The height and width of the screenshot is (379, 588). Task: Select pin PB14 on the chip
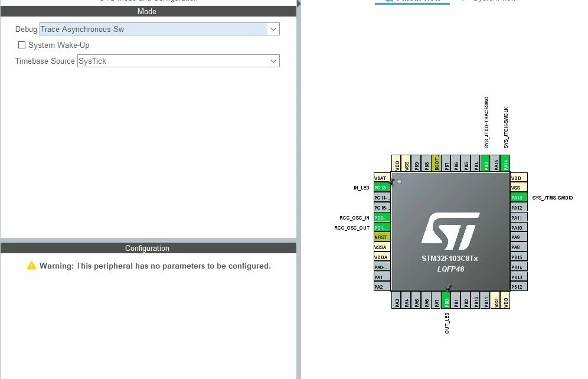coord(519,267)
